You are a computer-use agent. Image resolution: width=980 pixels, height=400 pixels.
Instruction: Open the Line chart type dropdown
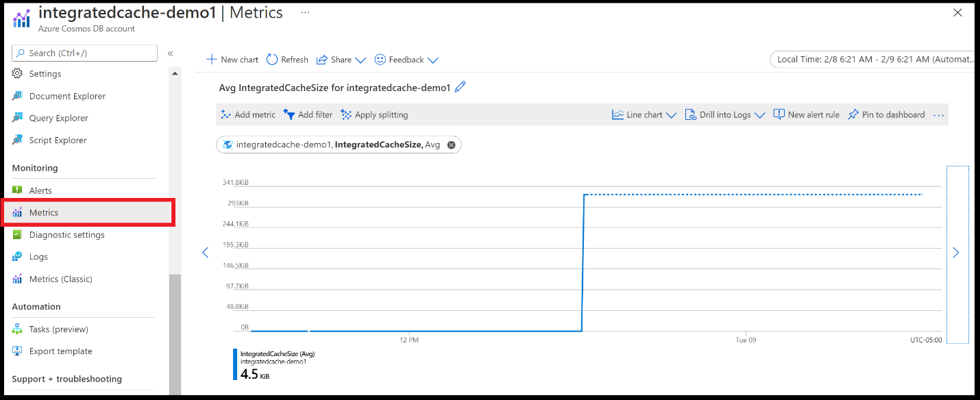[x=643, y=114]
